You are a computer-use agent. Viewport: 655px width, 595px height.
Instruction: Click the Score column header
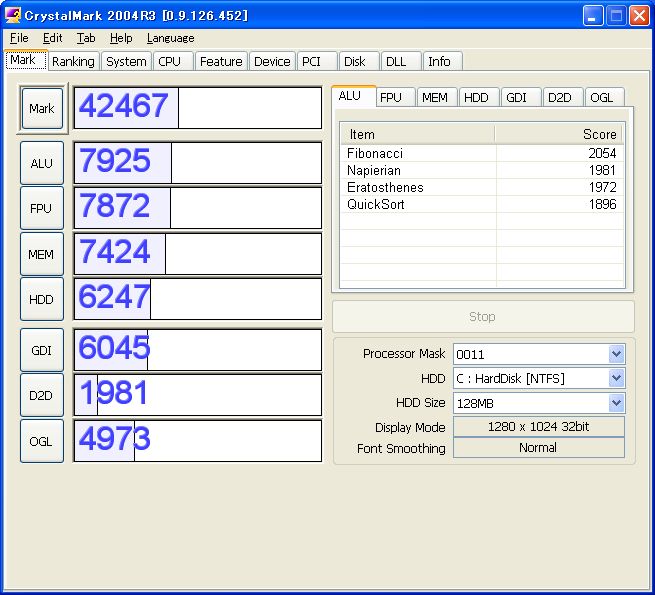point(559,134)
